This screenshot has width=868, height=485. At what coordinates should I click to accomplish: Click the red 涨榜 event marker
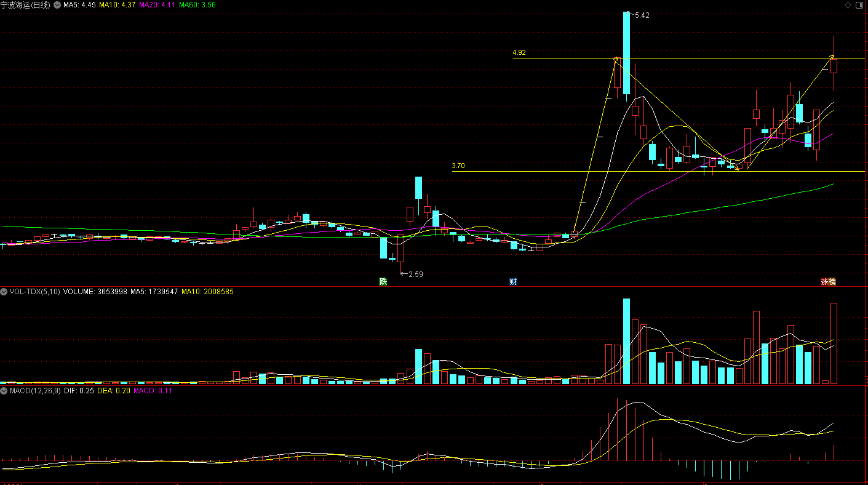[828, 282]
